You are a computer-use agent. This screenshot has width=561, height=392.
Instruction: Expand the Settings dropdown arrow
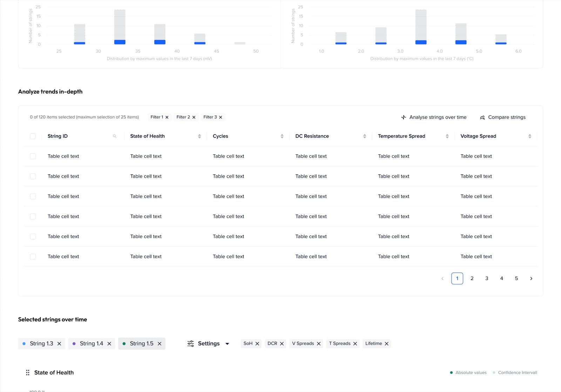(227, 344)
